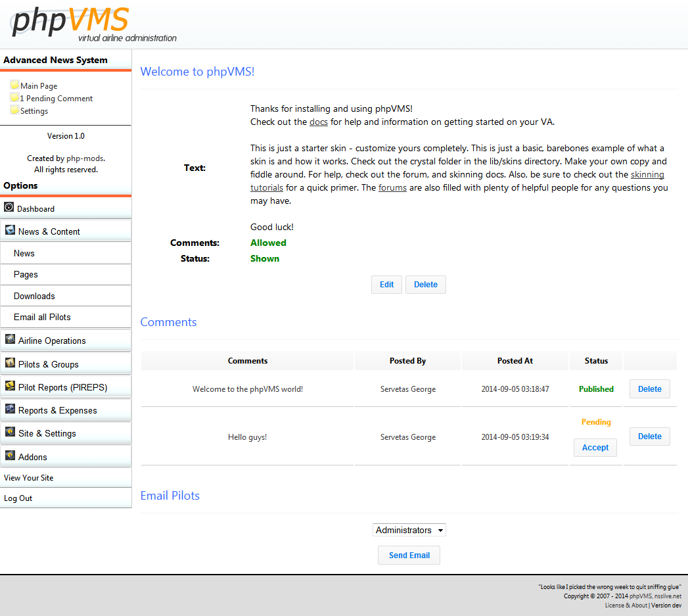Click the 'Welcome to phpVMS!' heading

coord(197,72)
